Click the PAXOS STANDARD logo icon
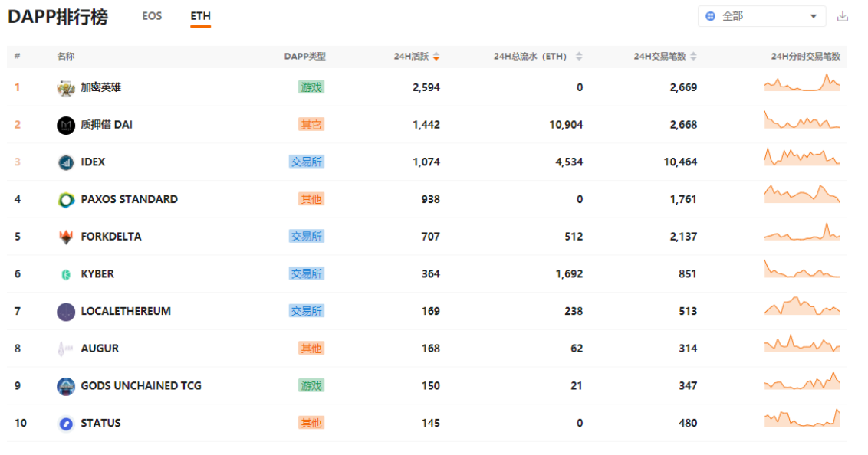The image size is (868, 455). [66, 200]
